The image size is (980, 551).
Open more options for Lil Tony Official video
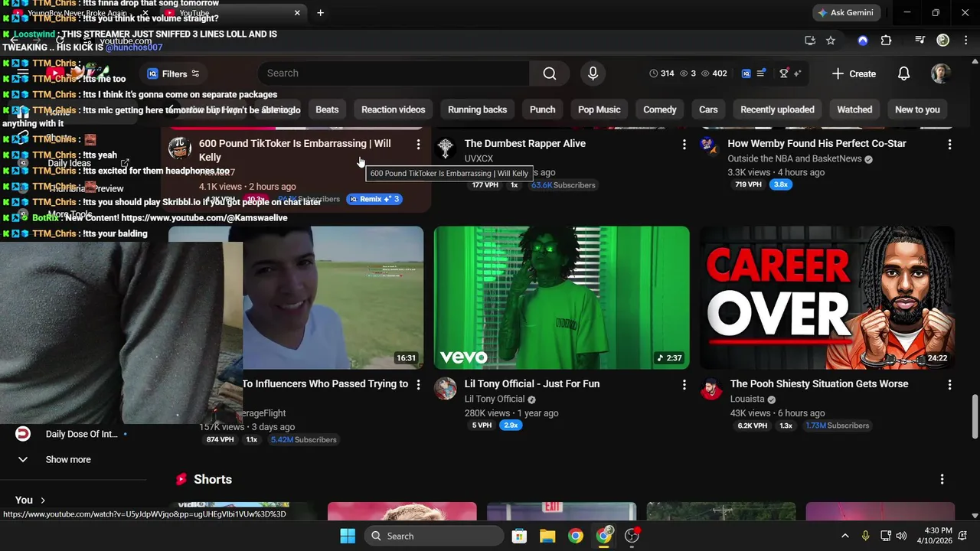pyautogui.click(x=684, y=384)
